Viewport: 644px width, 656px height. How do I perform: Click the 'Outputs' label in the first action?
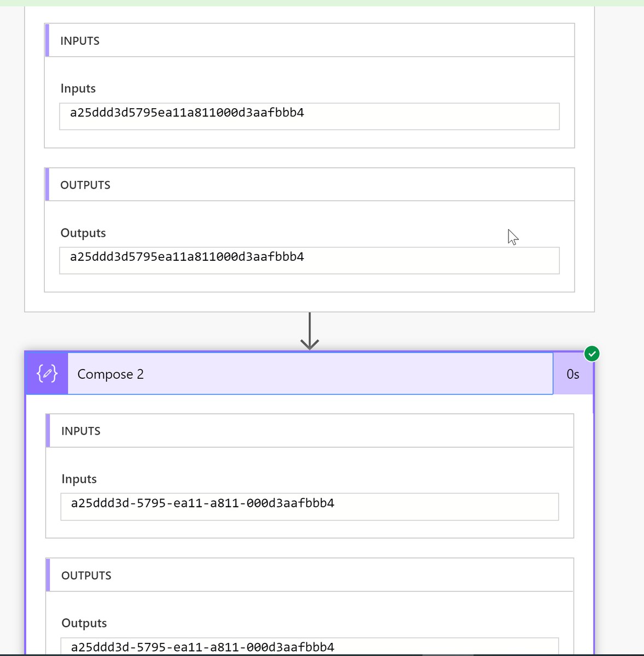click(83, 233)
